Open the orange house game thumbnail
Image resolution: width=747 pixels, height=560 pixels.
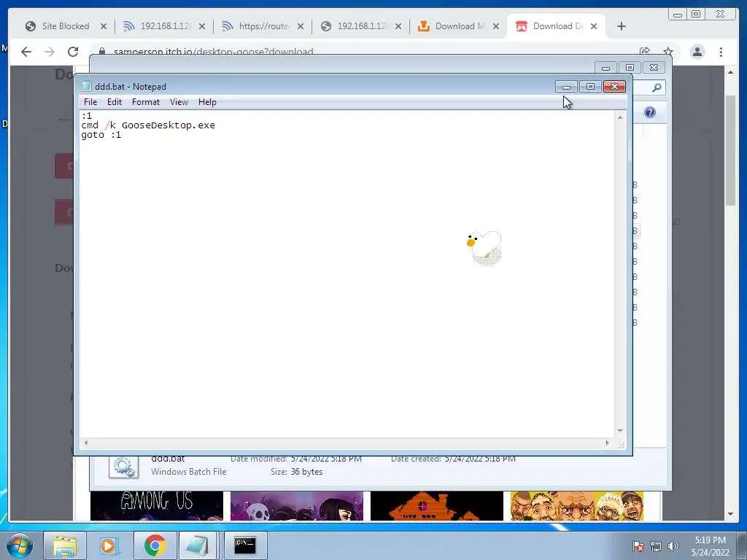click(437, 506)
